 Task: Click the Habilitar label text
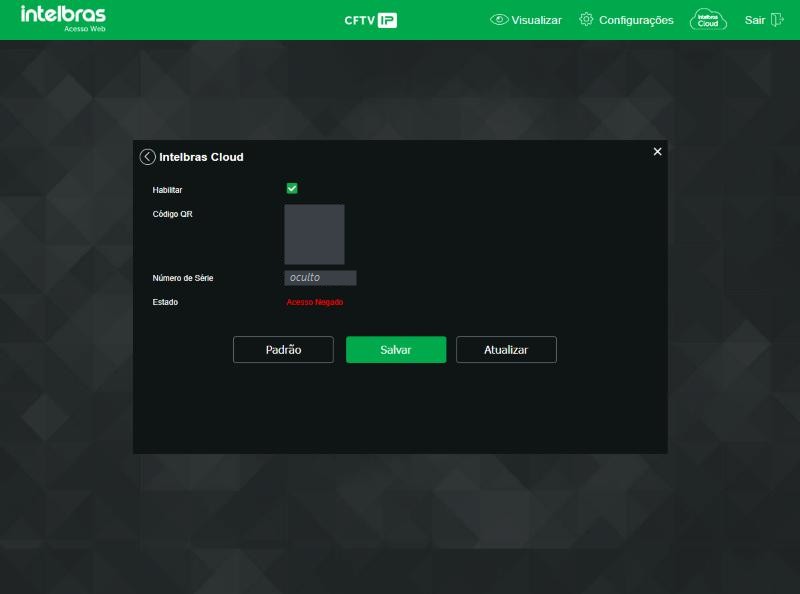(x=167, y=190)
